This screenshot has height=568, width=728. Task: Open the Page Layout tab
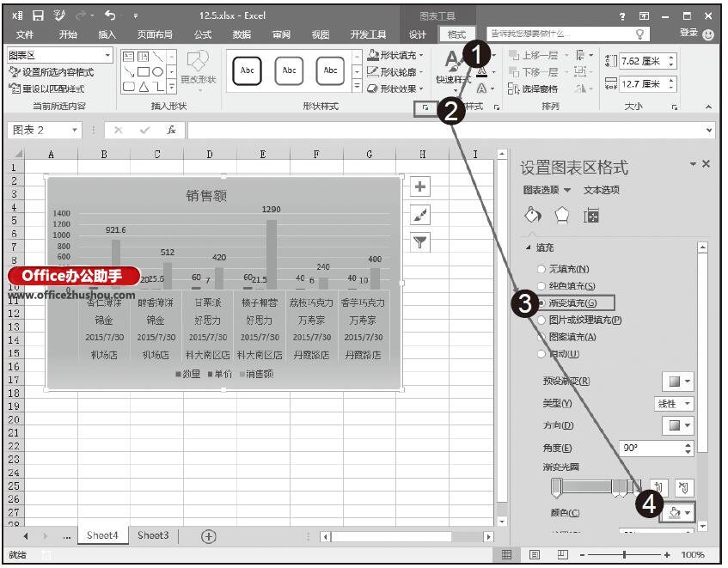155,34
